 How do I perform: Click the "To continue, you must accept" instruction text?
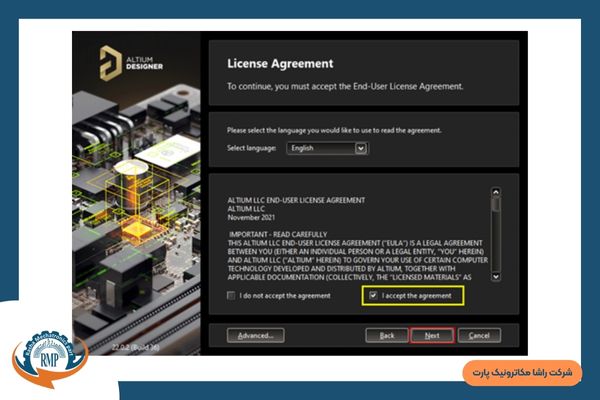click(345, 87)
